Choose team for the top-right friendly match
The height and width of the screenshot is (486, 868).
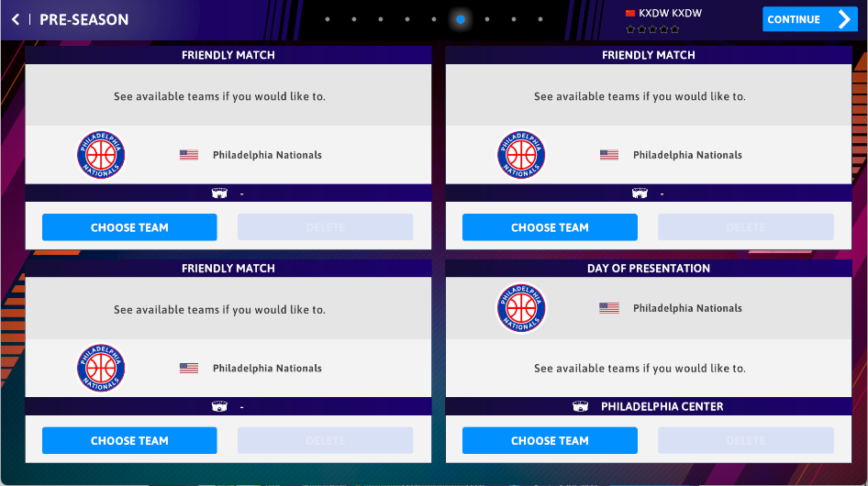point(550,227)
